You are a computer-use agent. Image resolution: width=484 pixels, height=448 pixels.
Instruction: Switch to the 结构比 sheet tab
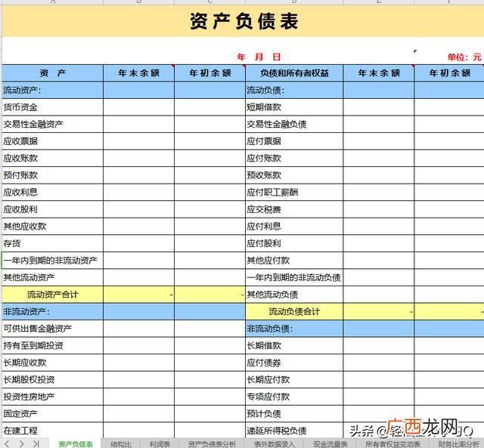click(x=121, y=444)
